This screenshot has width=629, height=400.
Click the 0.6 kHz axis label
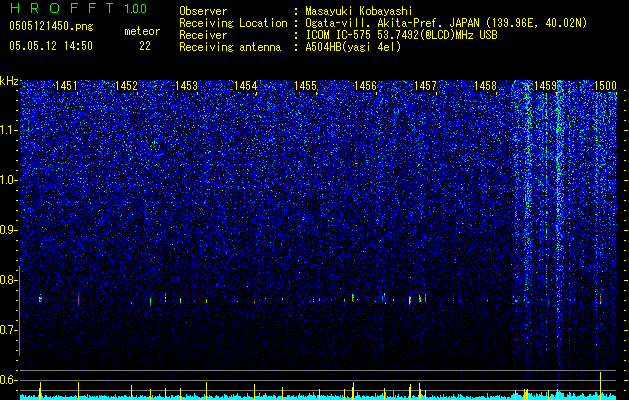tap(9, 380)
